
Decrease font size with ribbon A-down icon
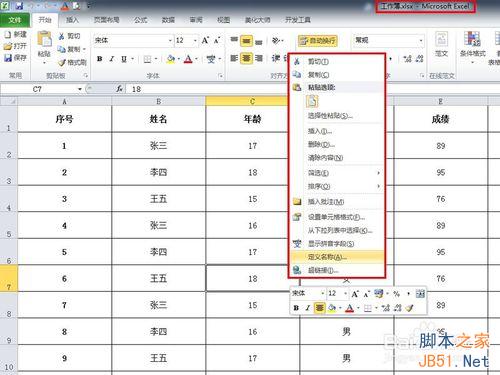pyautogui.click(x=217, y=40)
